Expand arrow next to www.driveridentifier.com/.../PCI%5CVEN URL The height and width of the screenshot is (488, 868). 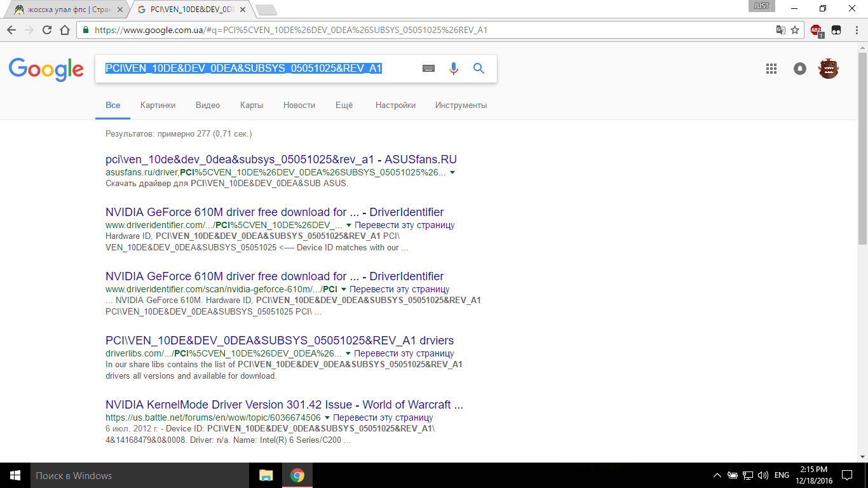tap(348, 226)
